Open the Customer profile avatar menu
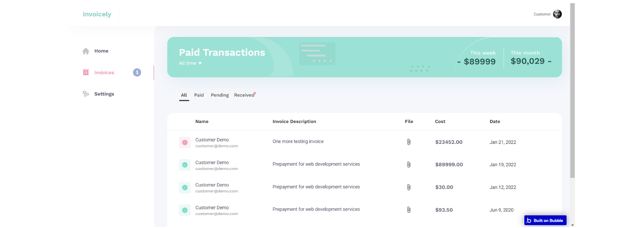The image size is (644, 228). click(x=557, y=14)
